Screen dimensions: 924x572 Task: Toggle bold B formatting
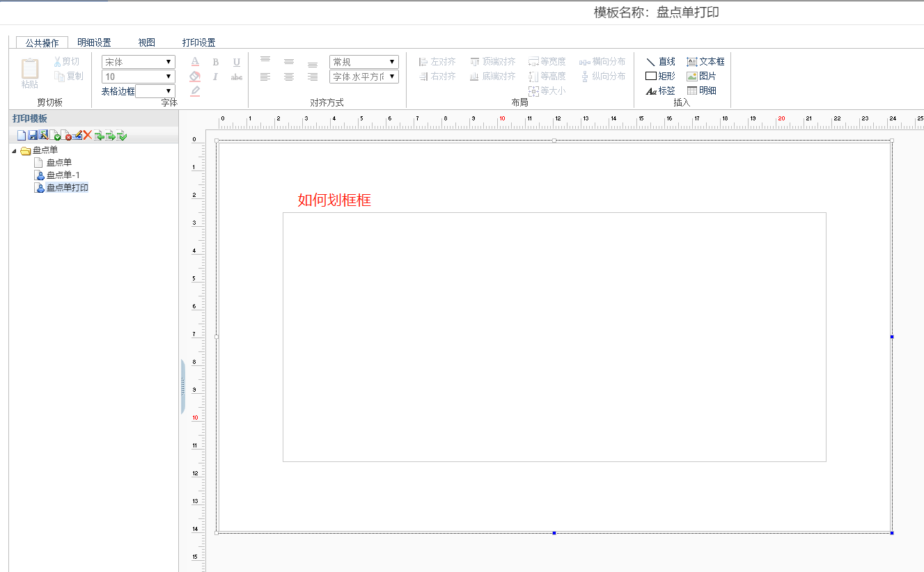[x=216, y=62]
